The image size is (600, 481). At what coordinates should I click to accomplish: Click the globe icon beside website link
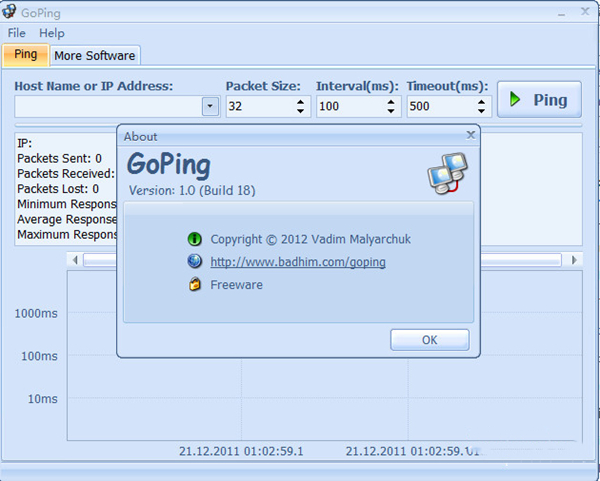194,262
